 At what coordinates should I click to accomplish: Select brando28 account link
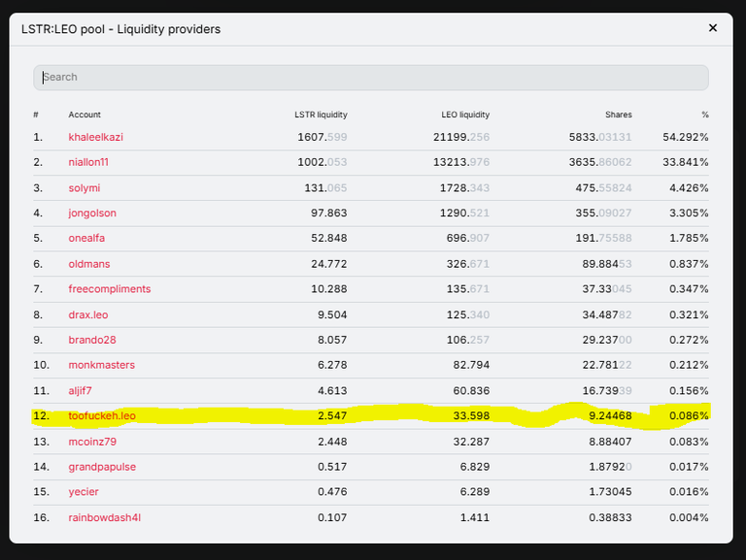coord(92,340)
